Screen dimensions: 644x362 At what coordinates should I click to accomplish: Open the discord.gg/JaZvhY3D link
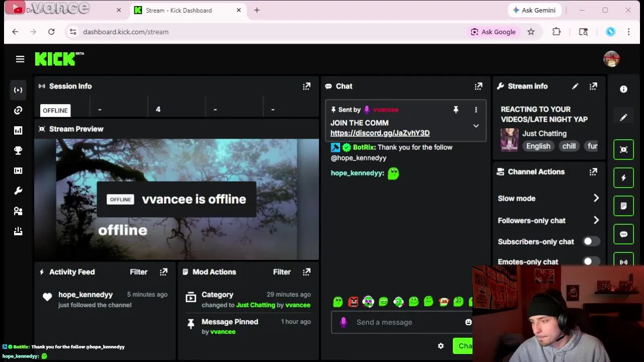click(380, 133)
